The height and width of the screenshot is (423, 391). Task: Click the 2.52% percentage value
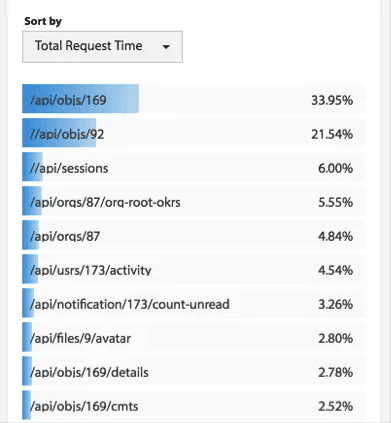335,406
